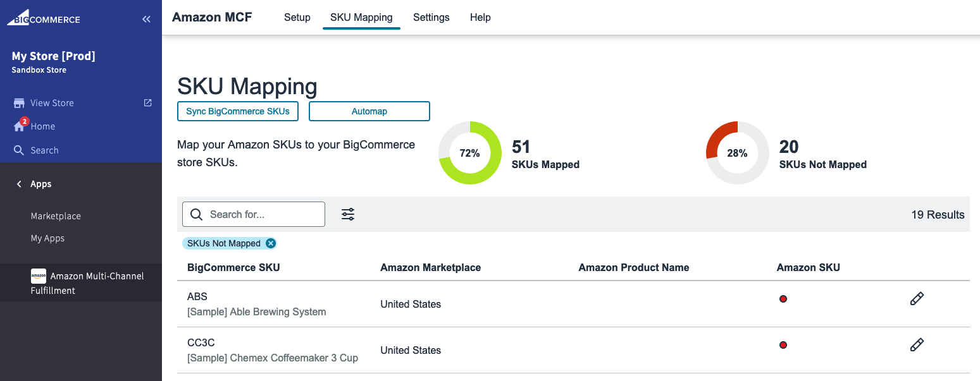Collapse the Apps section back chevron
The image size is (980, 381).
pyautogui.click(x=19, y=184)
